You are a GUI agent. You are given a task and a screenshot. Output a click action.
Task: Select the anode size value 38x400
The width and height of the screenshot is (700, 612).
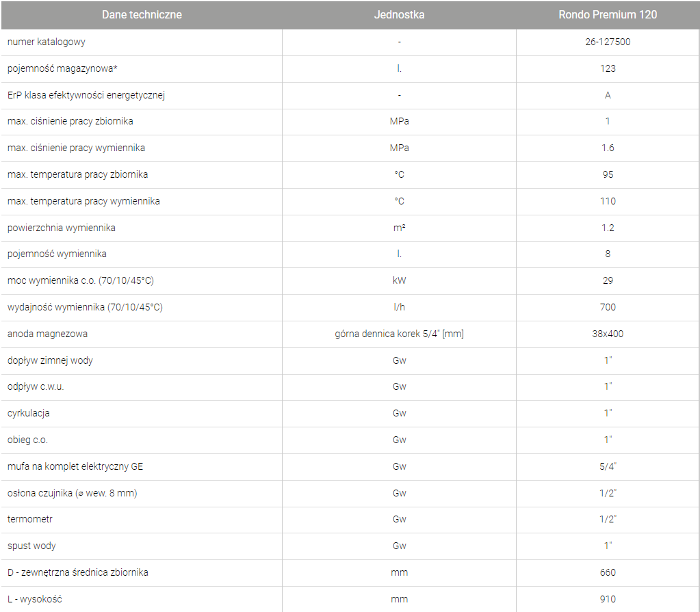[608, 334]
